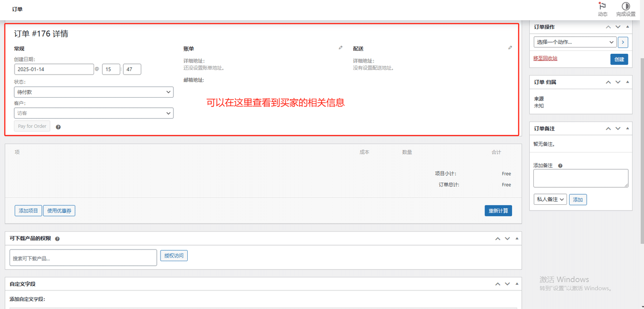Click the 订单 #176 详情 heading

tap(41, 34)
